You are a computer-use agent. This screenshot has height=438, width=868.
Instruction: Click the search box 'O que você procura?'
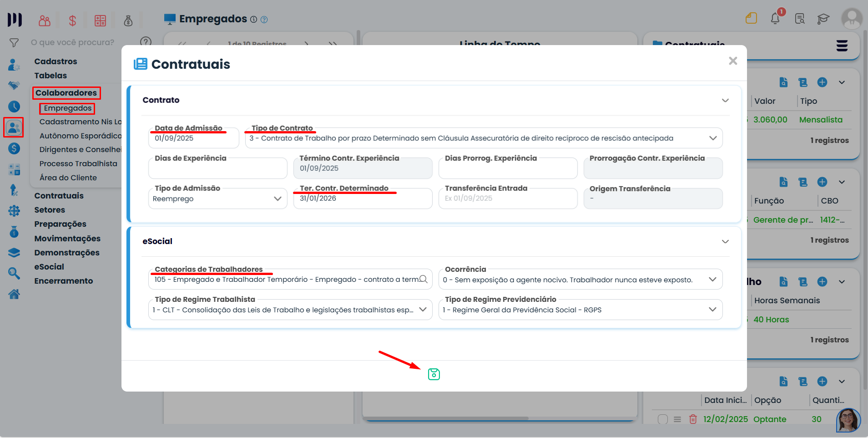(73, 42)
